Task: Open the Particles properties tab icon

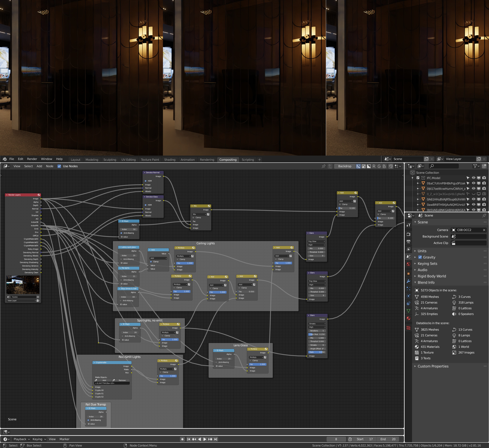Action: (408, 288)
